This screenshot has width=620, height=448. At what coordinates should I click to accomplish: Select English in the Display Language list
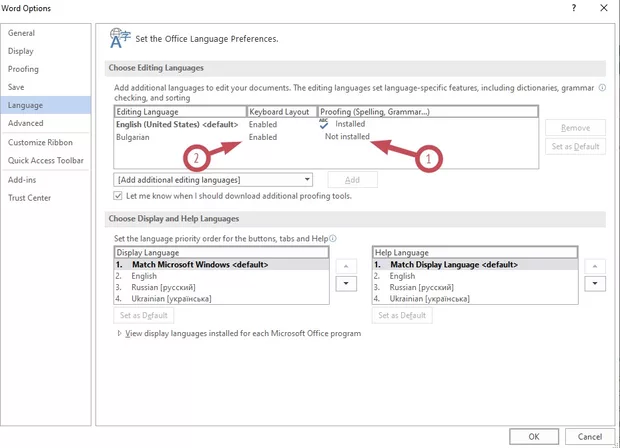pyautogui.click(x=221, y=276)
